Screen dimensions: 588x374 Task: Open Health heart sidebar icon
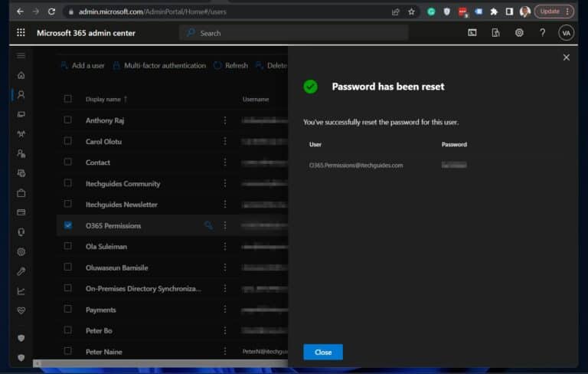click(x=21, y=310)
